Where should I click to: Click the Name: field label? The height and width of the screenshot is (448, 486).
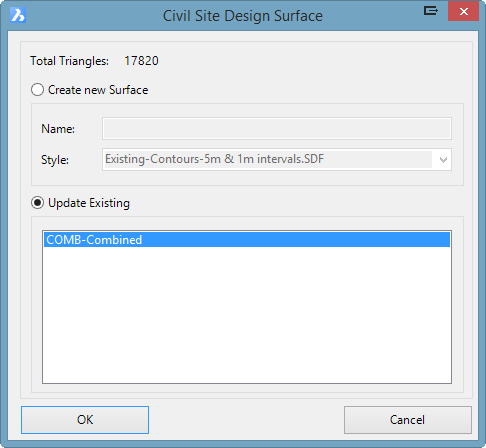(x=58, y=129)
